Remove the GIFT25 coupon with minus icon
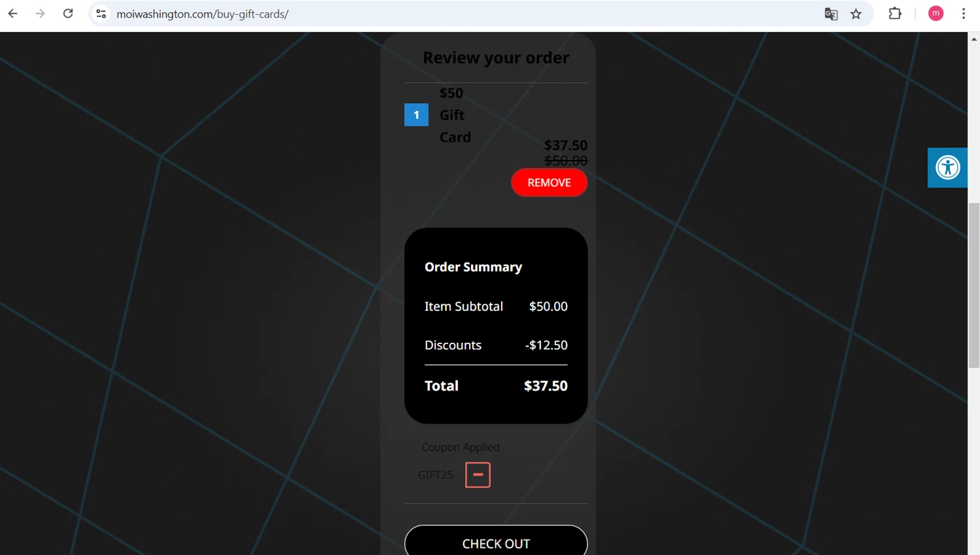The width and height of the screenshot is (980, 555). [478, 475]
